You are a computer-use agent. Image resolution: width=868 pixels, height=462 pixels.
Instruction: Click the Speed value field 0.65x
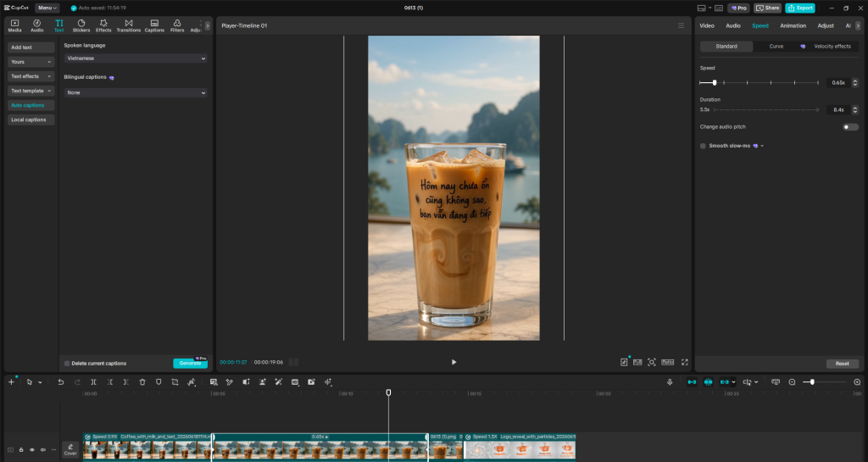click(838, 82)
